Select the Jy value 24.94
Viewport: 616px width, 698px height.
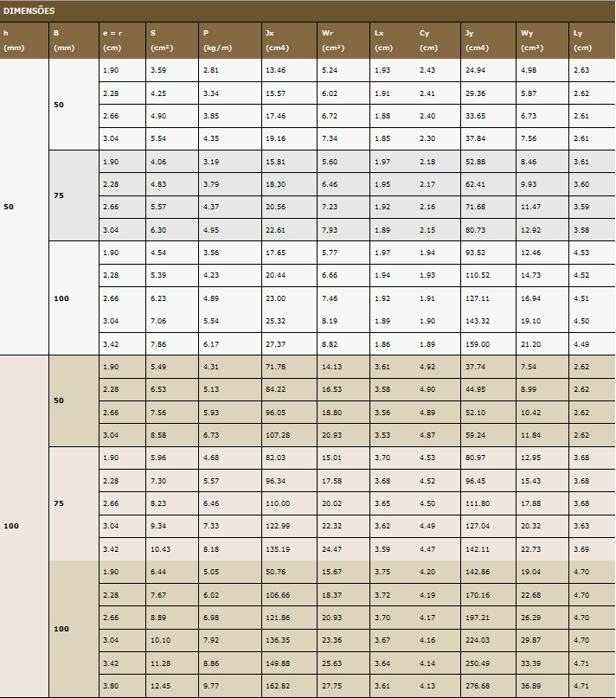(x=475, y=70)
